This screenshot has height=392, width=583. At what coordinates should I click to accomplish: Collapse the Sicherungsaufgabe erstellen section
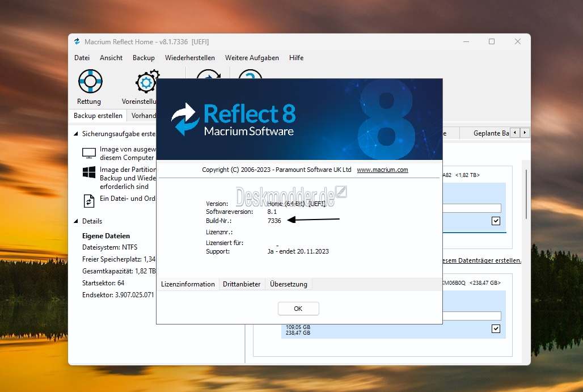pos(76,133)
